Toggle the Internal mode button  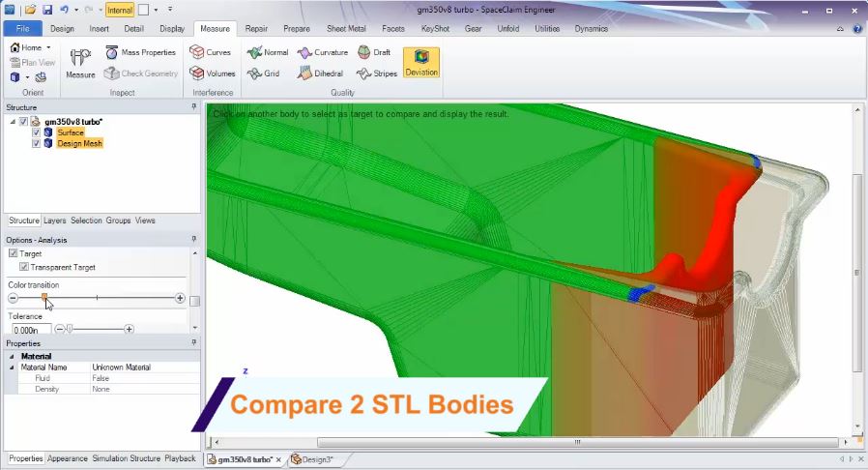120,10
